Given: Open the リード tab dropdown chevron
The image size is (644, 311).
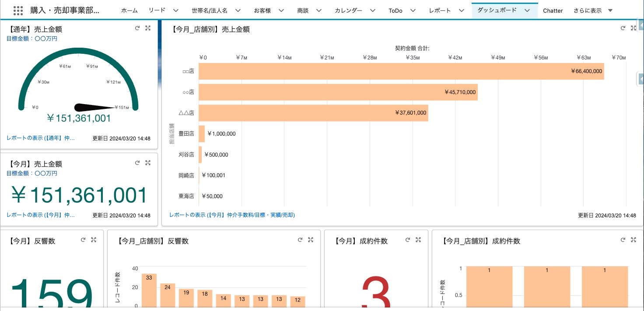Looking at the screenshot, I should click(x=176, y=10).
